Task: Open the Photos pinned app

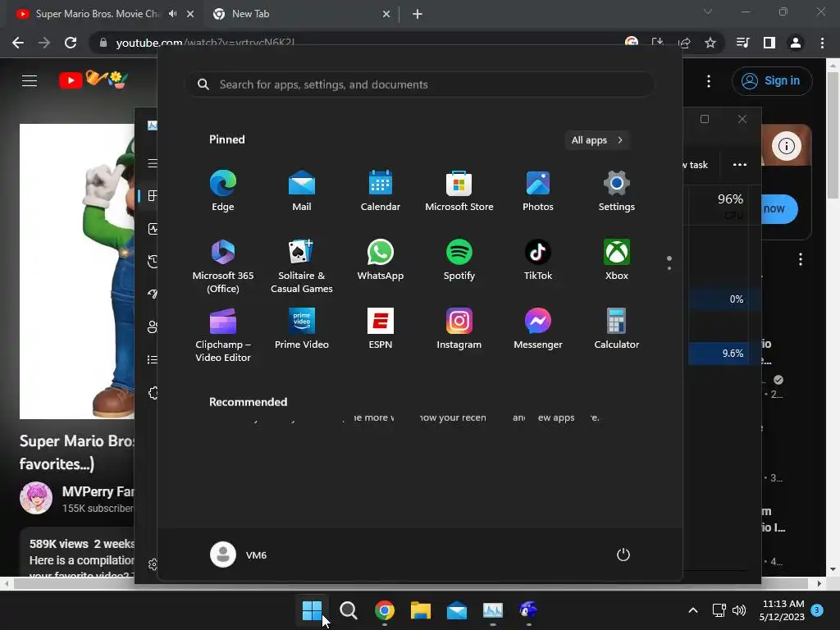Action: [x=538, y=190]
